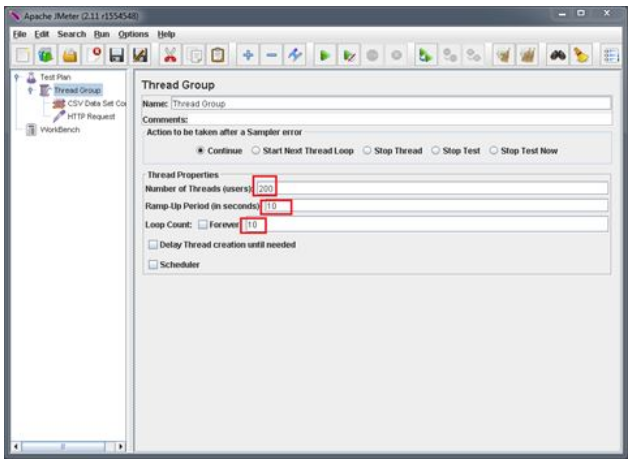Start the test with green play icon
635x463 pixels.
[x=325, y=55]
